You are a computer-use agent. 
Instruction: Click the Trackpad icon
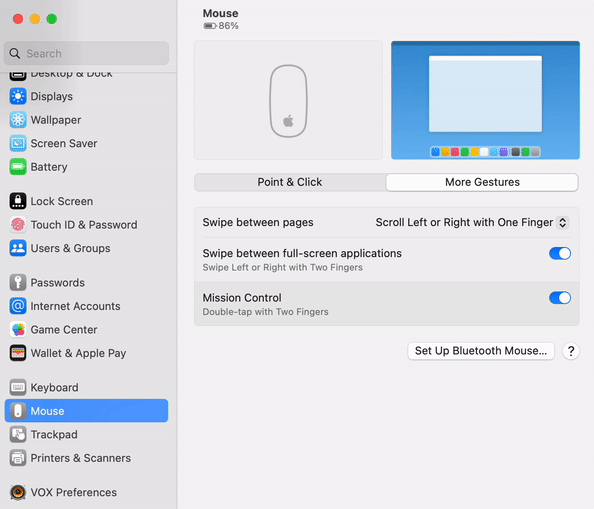point(18,434)
